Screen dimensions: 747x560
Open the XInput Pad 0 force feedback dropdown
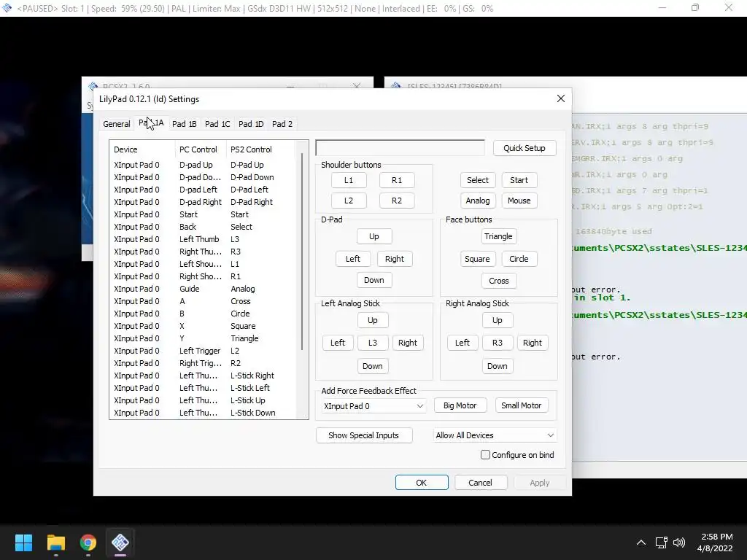coord(373,406)
